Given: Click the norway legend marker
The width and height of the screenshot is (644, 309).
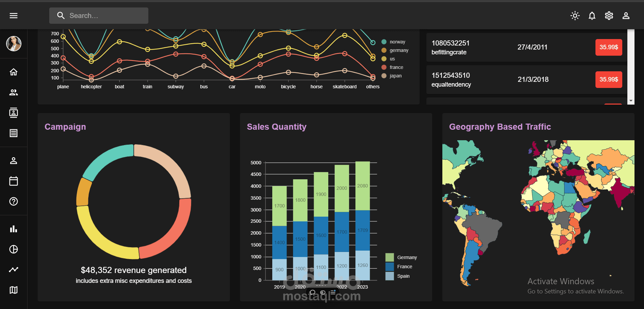Looking at the screenshot, I should point(384,42).
